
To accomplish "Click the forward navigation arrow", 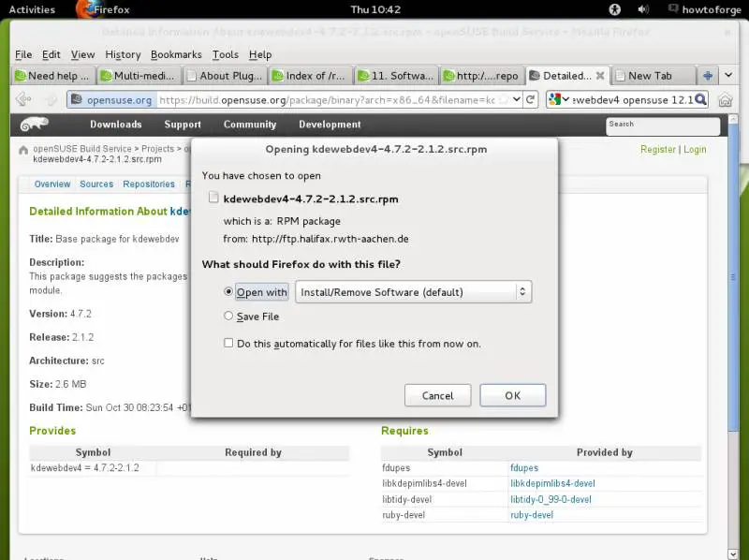I will (x=51, y=99).
